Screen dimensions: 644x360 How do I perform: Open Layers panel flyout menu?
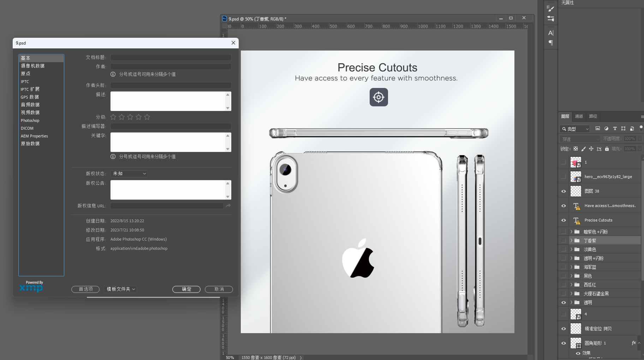(642, 117)
